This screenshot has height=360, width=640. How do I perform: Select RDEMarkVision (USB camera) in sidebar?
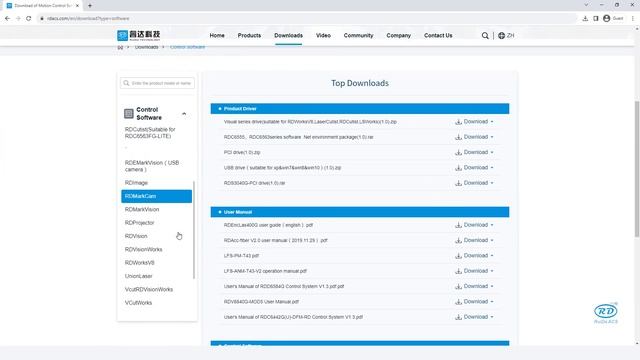(x=152, y=166)
